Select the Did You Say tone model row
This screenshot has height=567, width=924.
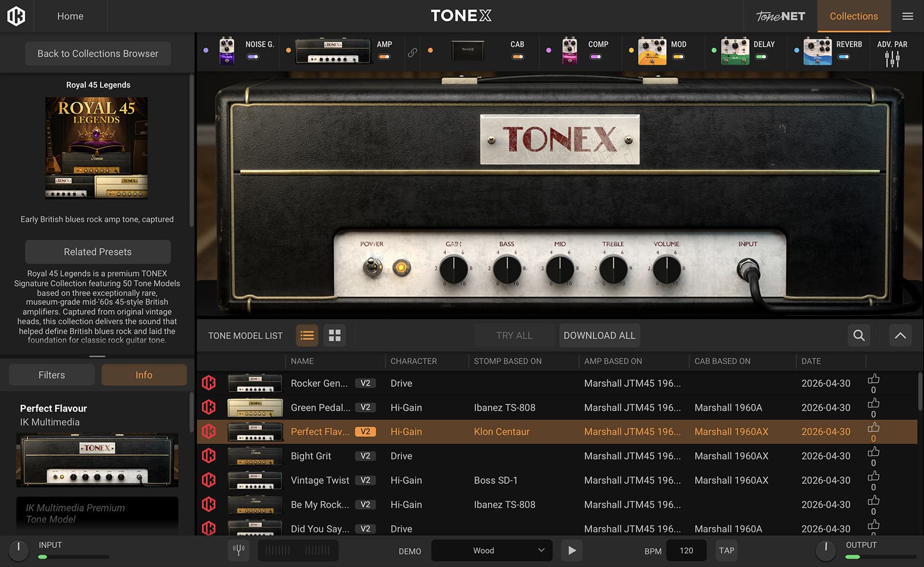point(557,528)
